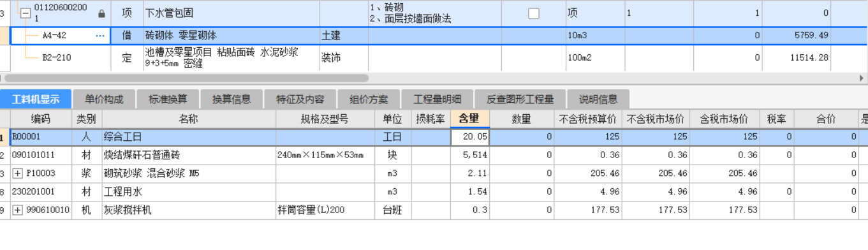Collapse the 011206002001 item tree node
Screen dimensions: 868x250
pos(26,13)
